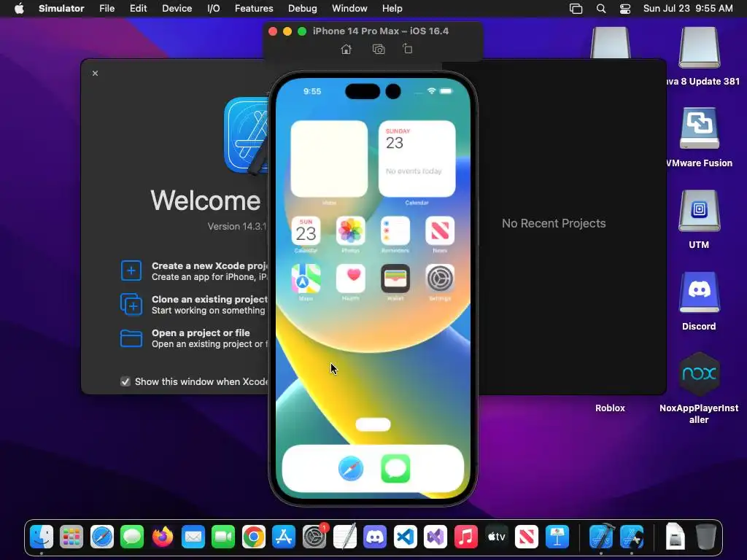The width and height of the screenshot is (747, 560).
Task: Open App Store from the Dock
Action: (284, 537)
